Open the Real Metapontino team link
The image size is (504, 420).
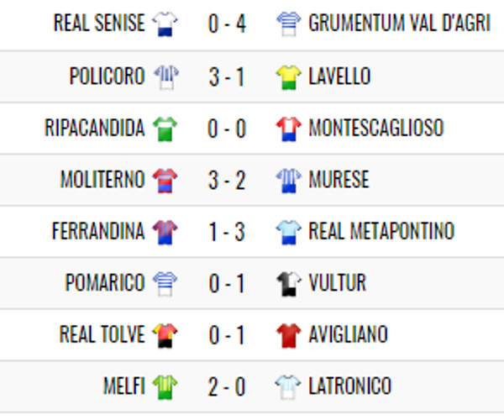[x=381, y=231]
